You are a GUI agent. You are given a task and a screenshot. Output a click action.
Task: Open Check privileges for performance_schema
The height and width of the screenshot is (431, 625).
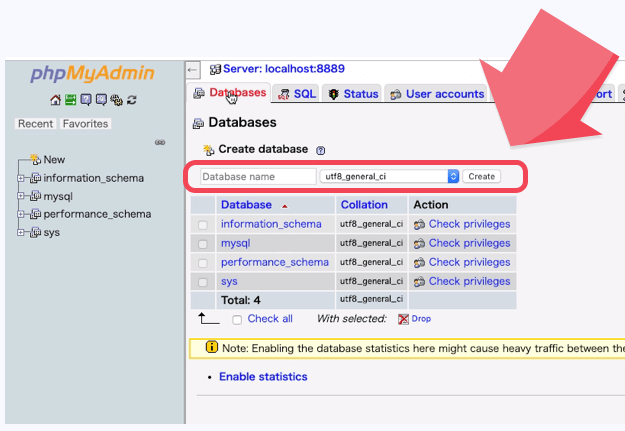click(469, 262)
